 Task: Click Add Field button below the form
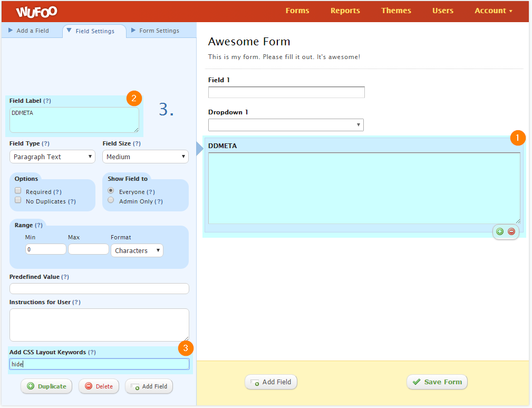coord(271,382)
